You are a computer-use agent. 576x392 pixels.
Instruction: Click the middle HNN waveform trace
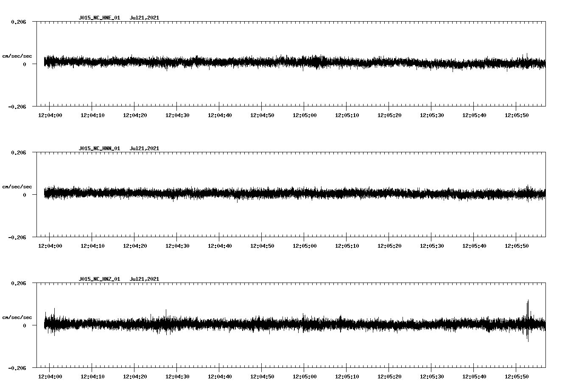[x=288, y=194]
